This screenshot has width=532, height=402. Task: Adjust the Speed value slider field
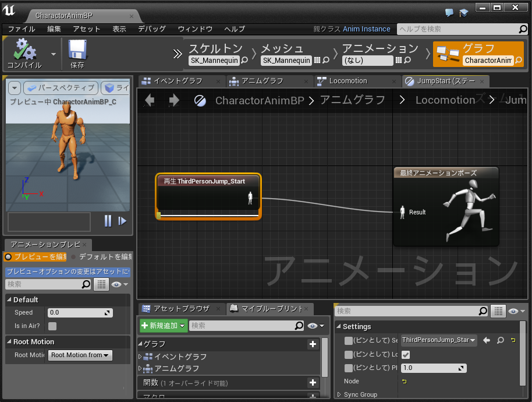(x=80, y=313)
